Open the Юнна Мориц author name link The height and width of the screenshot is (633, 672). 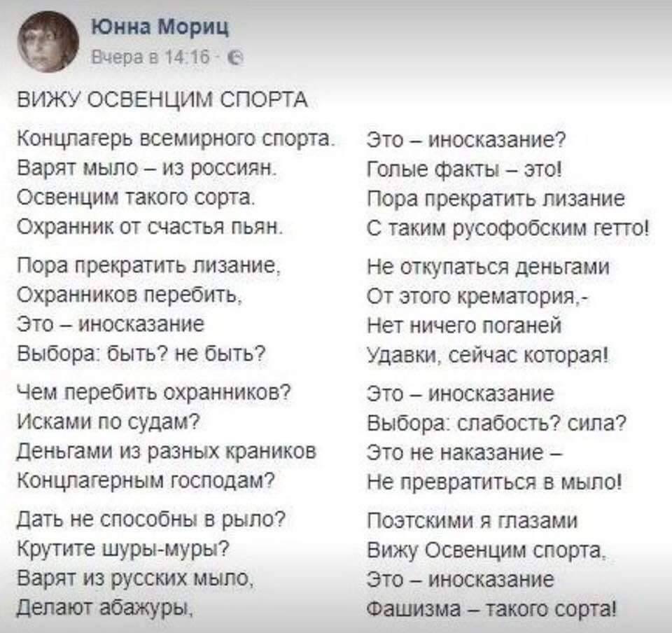pyautogui.click(x=160, y=28)
